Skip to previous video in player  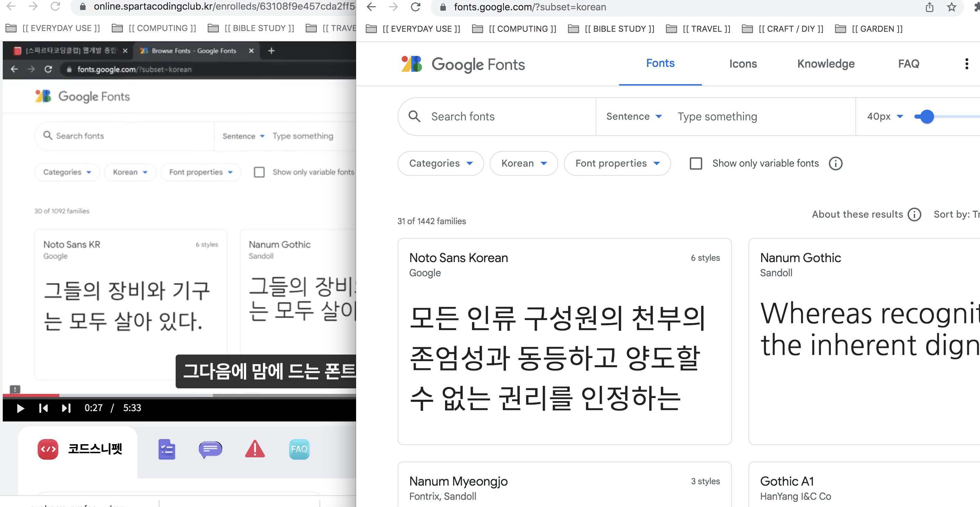click(43, 408)
